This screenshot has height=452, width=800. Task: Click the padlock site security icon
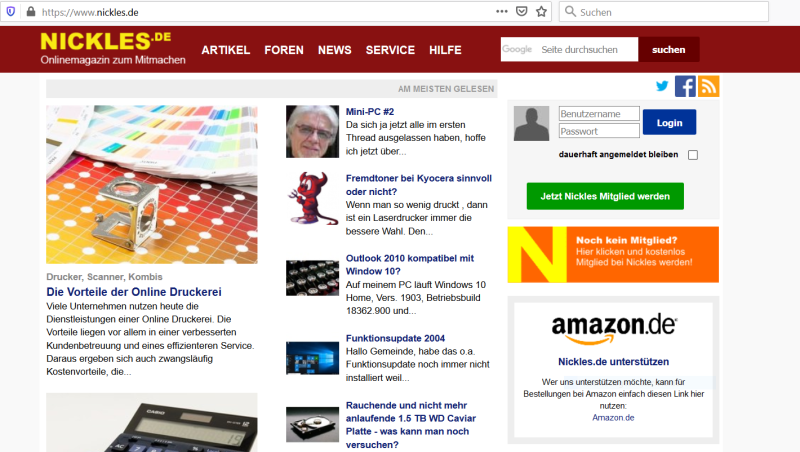click(31, 12)
